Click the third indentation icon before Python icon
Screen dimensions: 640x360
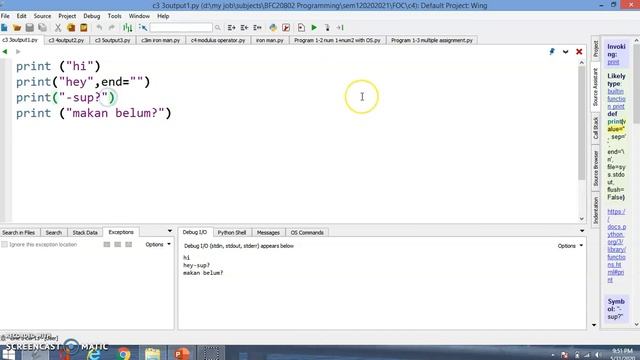pyautogui.click(x=257, y=27)
